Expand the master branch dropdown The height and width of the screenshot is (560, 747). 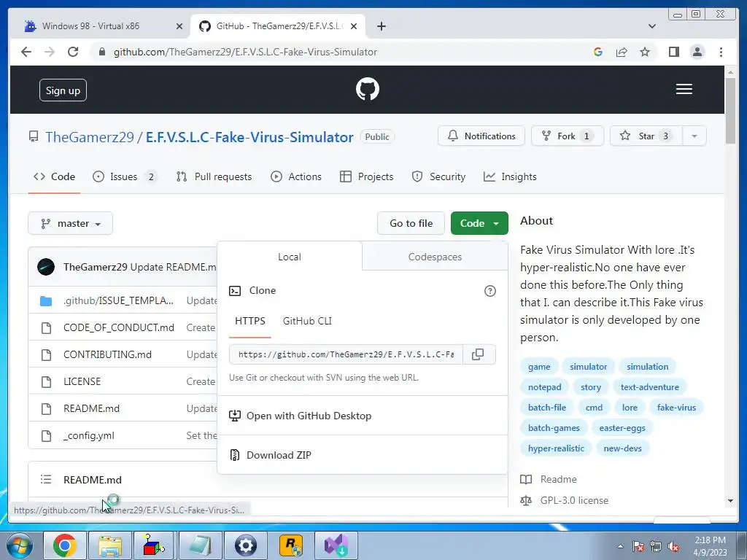coord(71,223)
